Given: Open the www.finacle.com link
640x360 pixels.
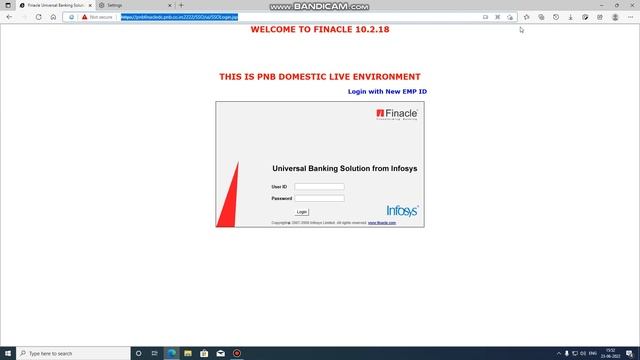Looking at the screenshot, I should pos(382,223).
